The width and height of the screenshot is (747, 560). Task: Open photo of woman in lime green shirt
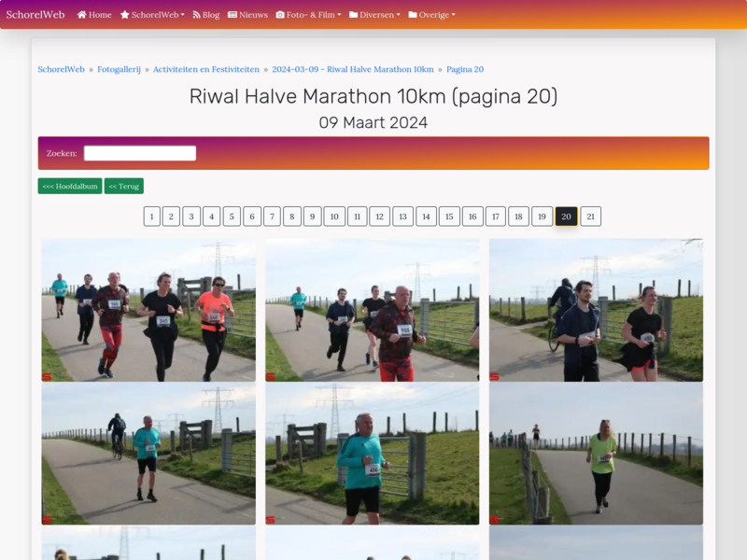[x=596, y=454]
